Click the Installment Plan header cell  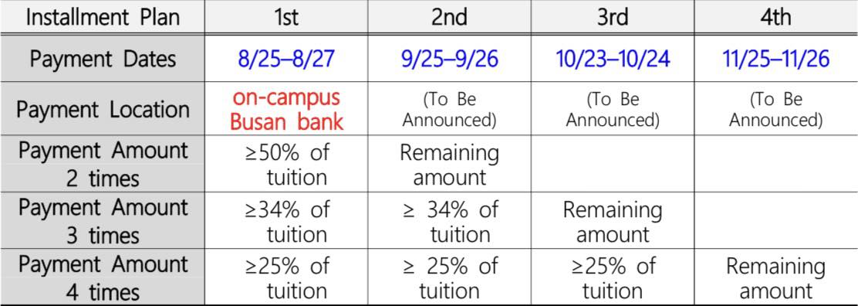(x=103, y=17)
